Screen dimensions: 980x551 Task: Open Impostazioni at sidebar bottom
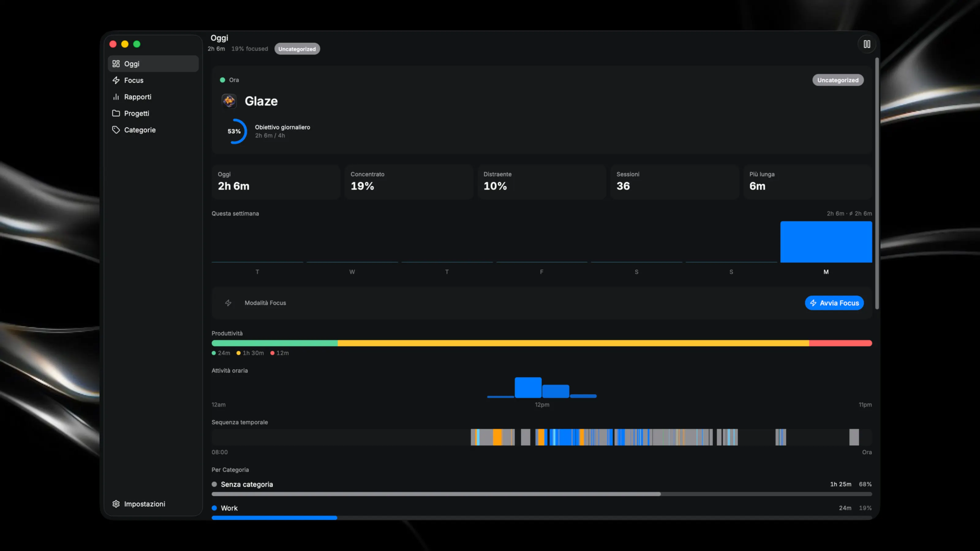(153, 504)
